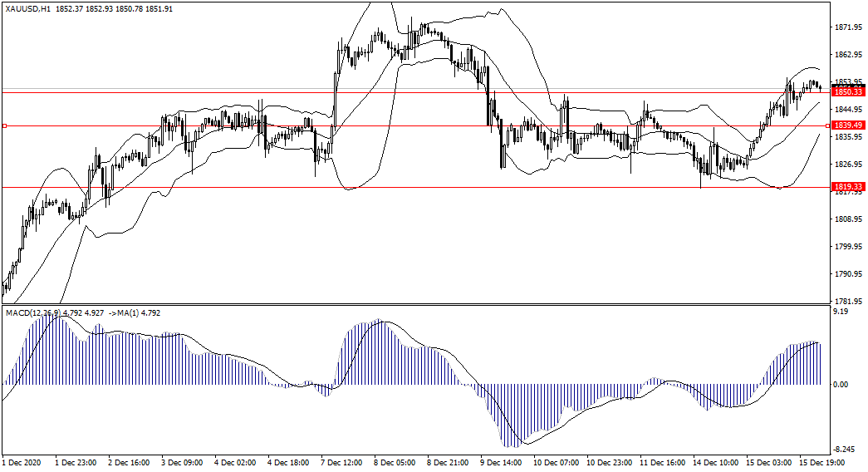868x472 pixels.
Task: Click the 9.19 MACD scale value
Action: (x=841, y=312)
